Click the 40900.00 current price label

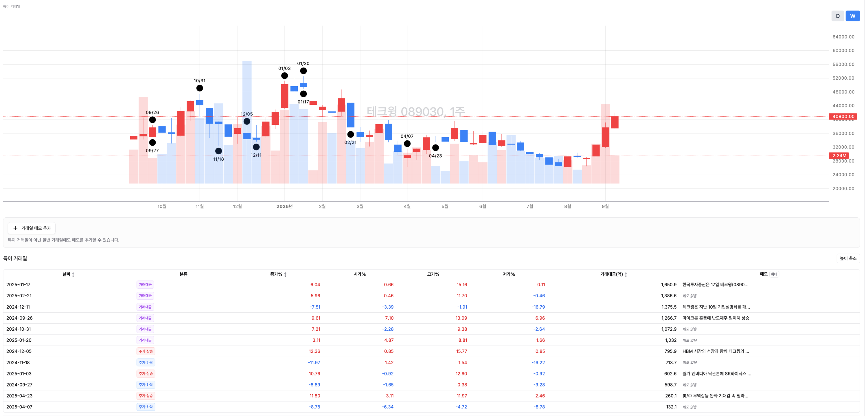pyautogui.click(x=843, y=117)
